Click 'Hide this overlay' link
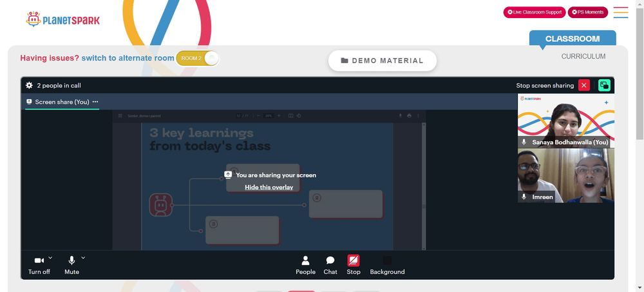Image resolution: width=644 pixels, height=292 pixels. [269, 187]
